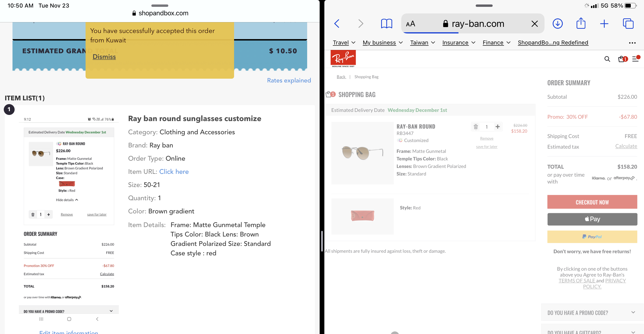This screenshot has height=334, width=644.
Task: Open Rates explained link
Action: click(x=289, y=81)
